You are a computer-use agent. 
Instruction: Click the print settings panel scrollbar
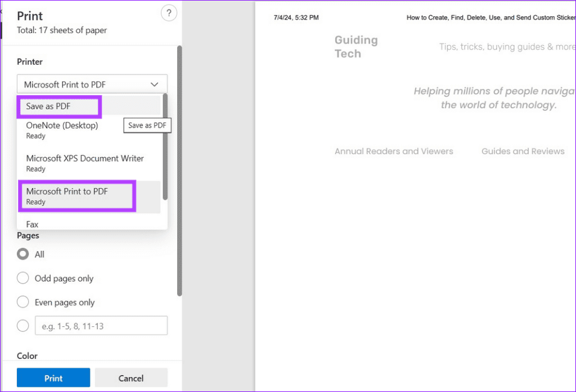point(179,169)
